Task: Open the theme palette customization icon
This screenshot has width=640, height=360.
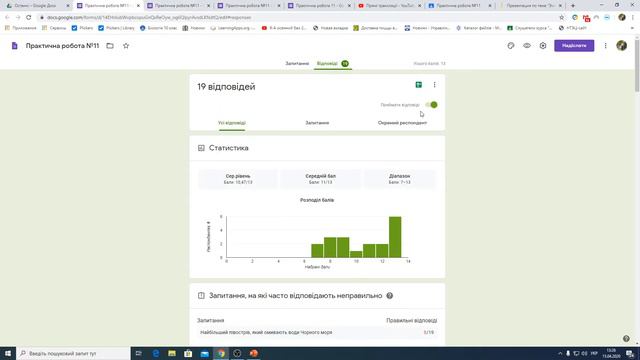Action: click(x=511, y=46)
